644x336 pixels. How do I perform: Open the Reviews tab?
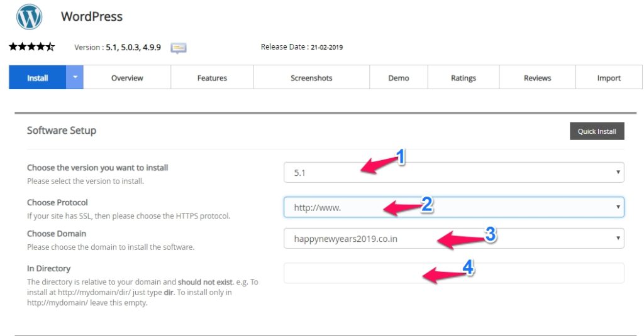click(537, 77)
